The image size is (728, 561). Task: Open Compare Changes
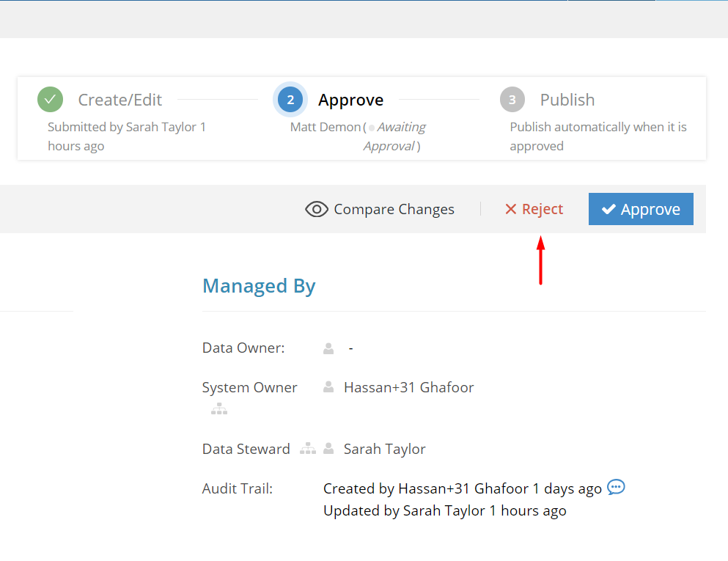point(380,210)
